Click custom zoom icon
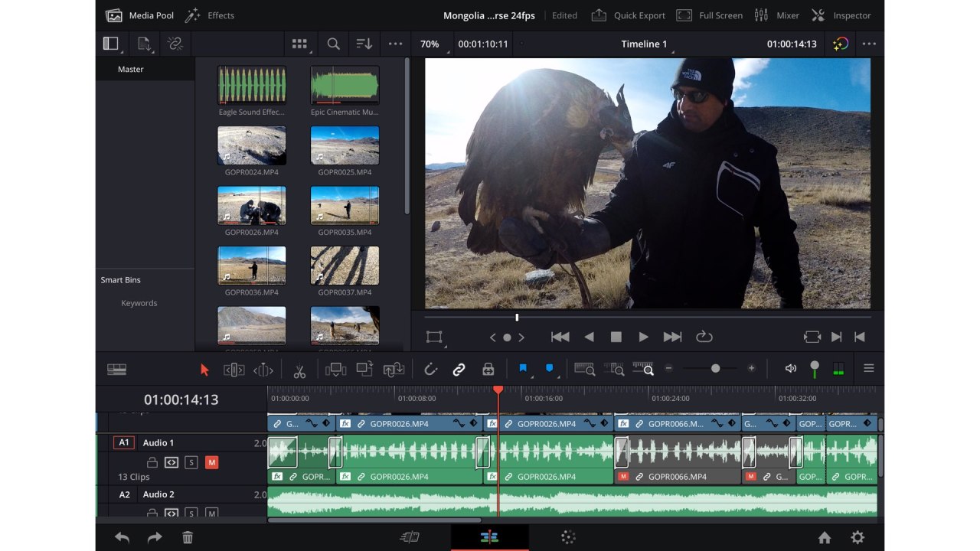Image resolution: width=980 pixels, height=551 pixels. click(643, 369)
